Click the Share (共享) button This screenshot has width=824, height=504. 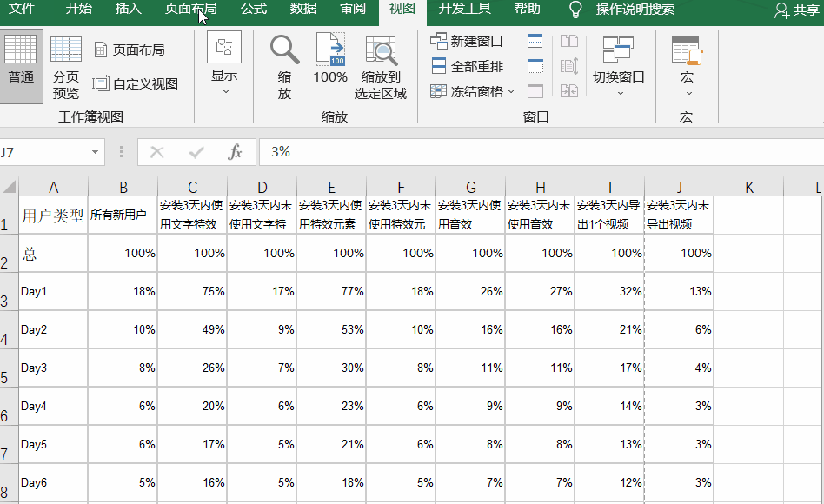797,10
